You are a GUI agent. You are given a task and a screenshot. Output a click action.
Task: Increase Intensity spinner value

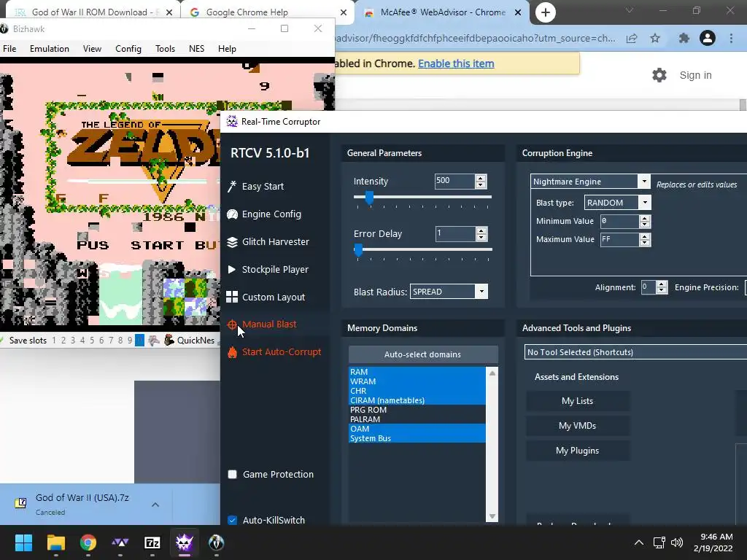click(x=481, y=178)
